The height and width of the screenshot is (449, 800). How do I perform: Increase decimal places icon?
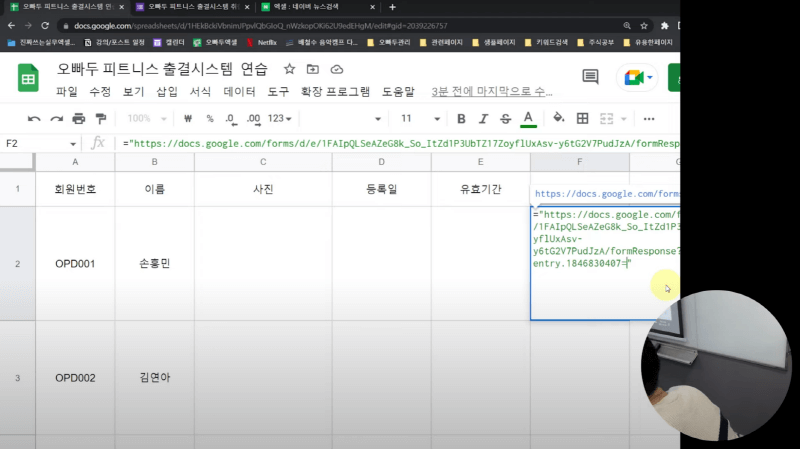[254, 119]
